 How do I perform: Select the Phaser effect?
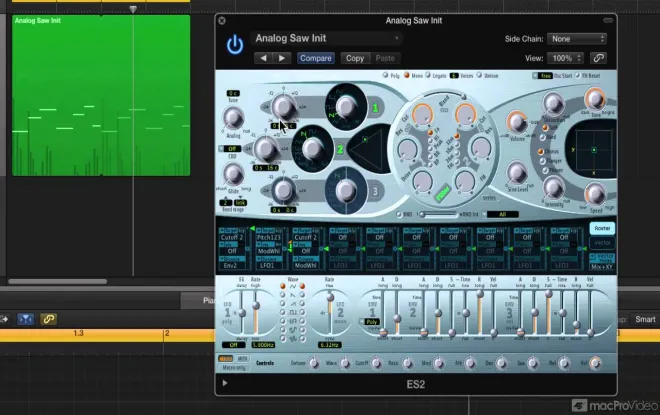545,170
